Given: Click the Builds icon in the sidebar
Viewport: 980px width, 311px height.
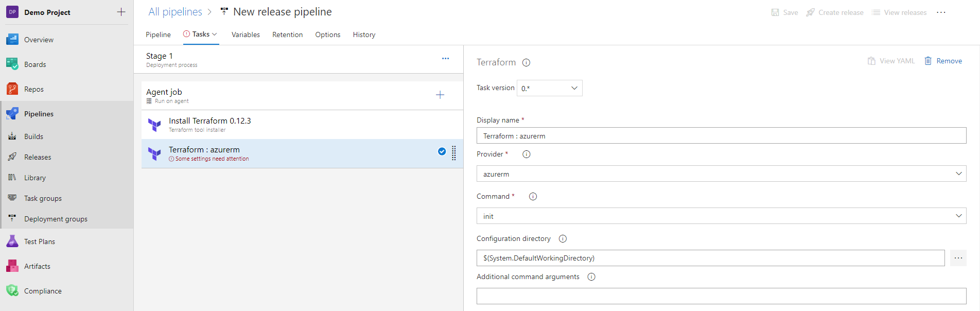Looking at the screenshot, I should (12, 136).
